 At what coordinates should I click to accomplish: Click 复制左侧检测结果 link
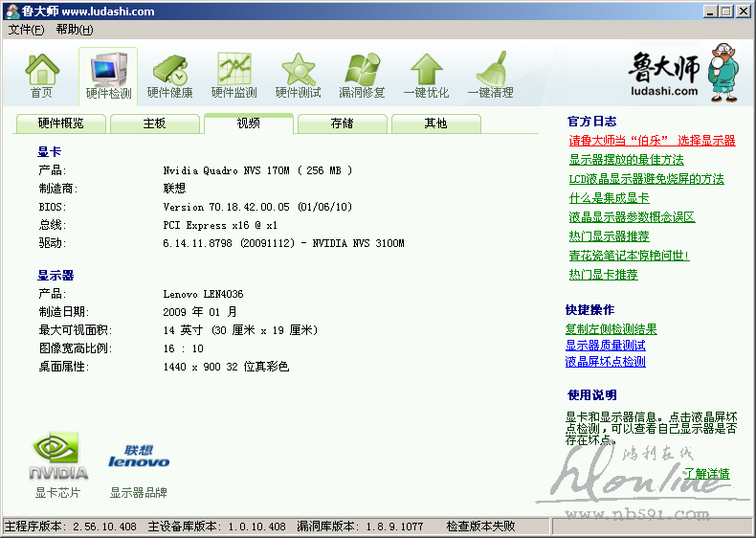[611, 329]
